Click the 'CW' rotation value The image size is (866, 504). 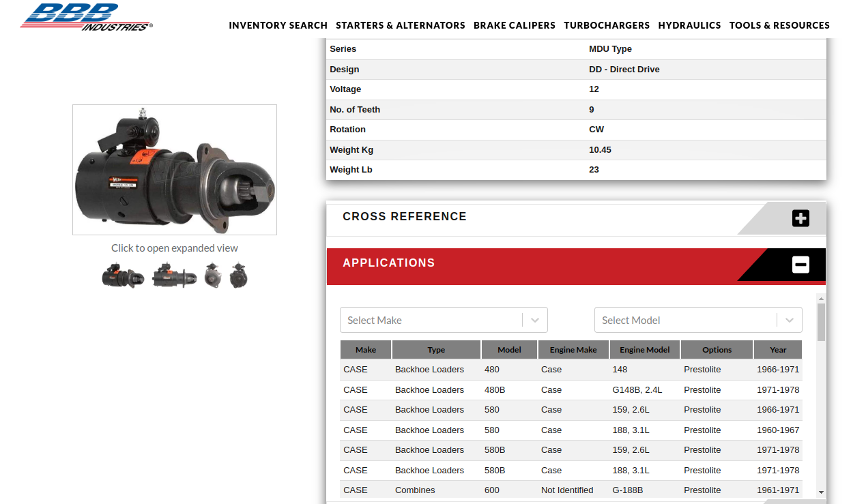pos(596,130)
